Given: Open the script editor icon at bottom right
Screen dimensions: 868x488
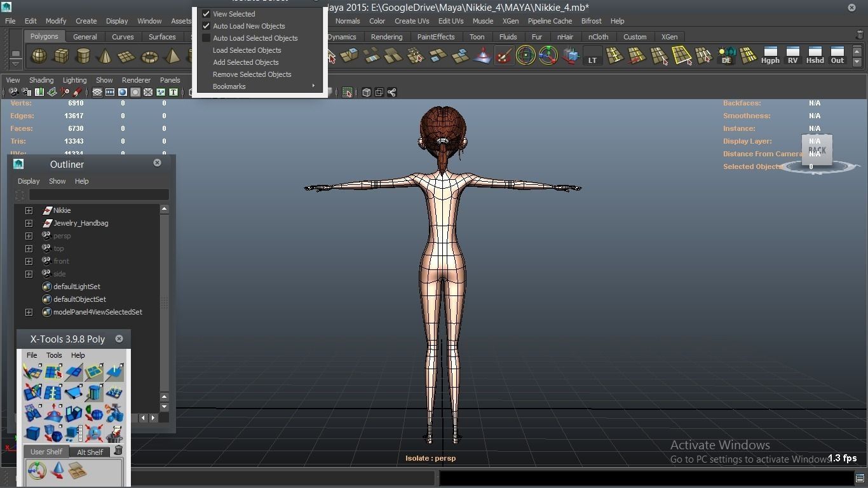Looking at the screenshot, I should 860,478.
